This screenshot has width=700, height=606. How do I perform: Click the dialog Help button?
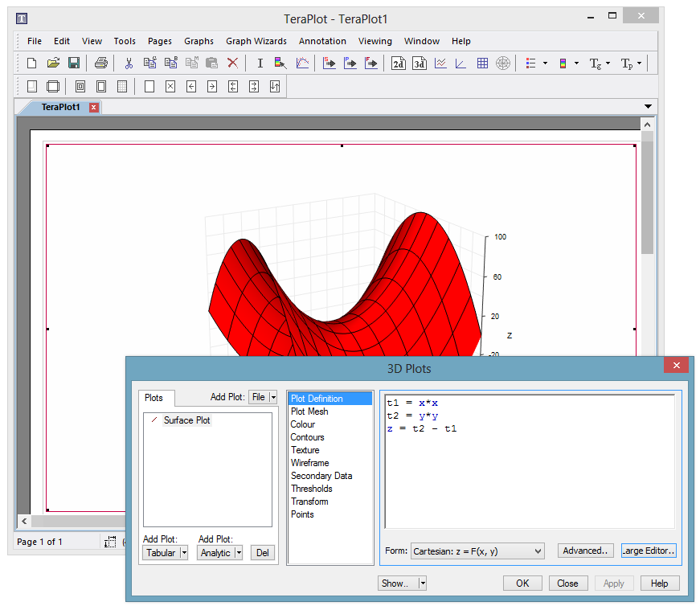click(x=659, y=583)
